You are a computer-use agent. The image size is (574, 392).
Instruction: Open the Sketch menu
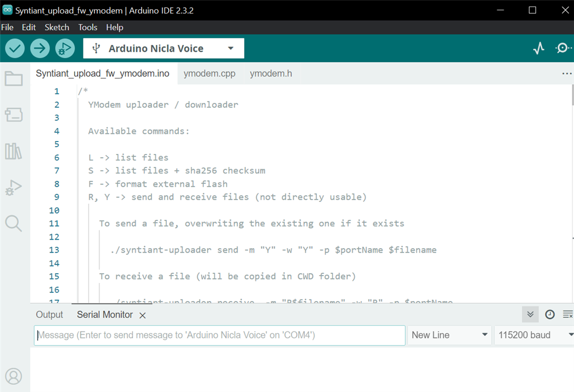57,27
